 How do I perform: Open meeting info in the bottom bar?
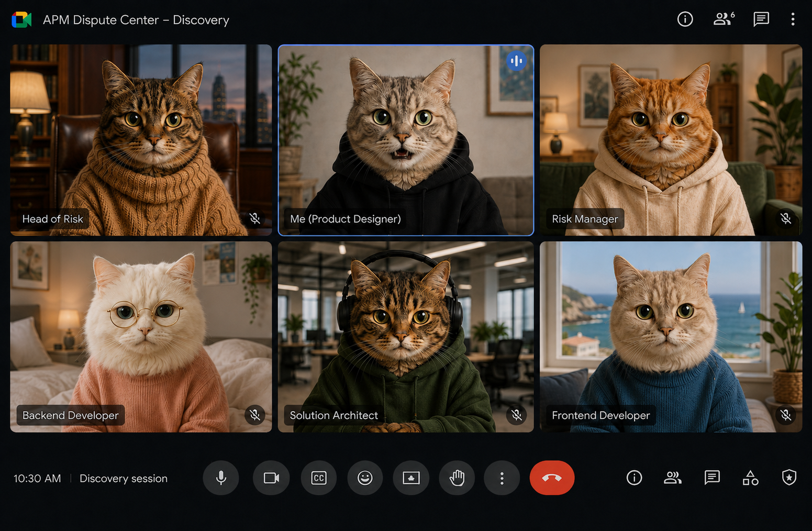[634, 478]
